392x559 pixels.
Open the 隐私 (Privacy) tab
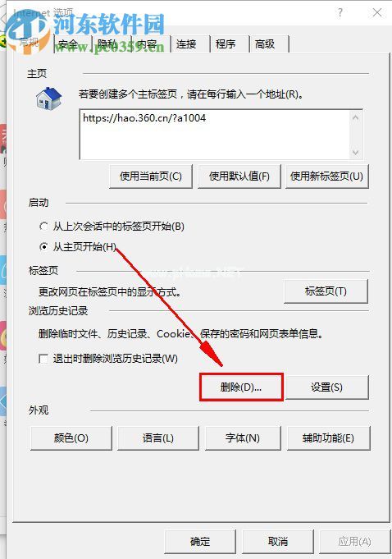pyautogui.click(x=112, y=44)
